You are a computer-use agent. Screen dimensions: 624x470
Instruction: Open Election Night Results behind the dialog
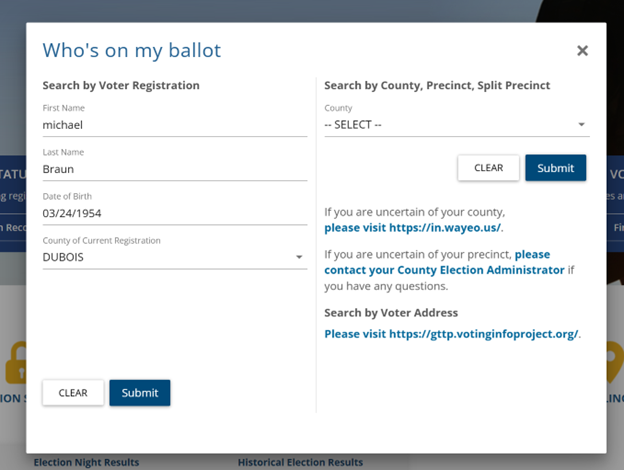pyautogui.click(x=86, y=462)
